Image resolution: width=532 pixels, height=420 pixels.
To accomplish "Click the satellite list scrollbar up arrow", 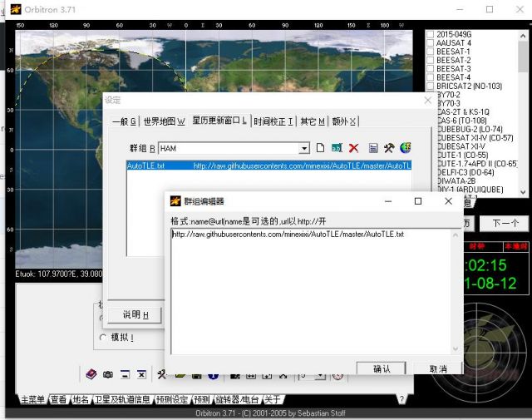I will (x=523, y=35).
